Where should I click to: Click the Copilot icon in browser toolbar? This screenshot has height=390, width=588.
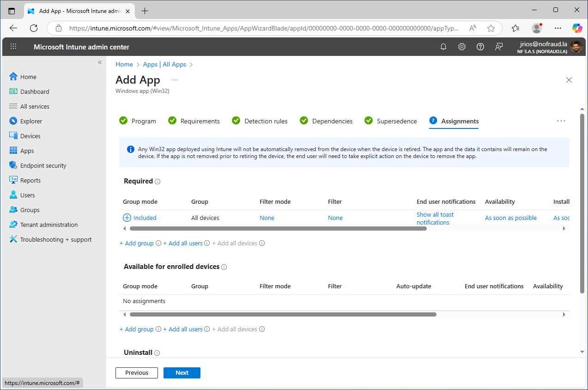coord(577,28)
